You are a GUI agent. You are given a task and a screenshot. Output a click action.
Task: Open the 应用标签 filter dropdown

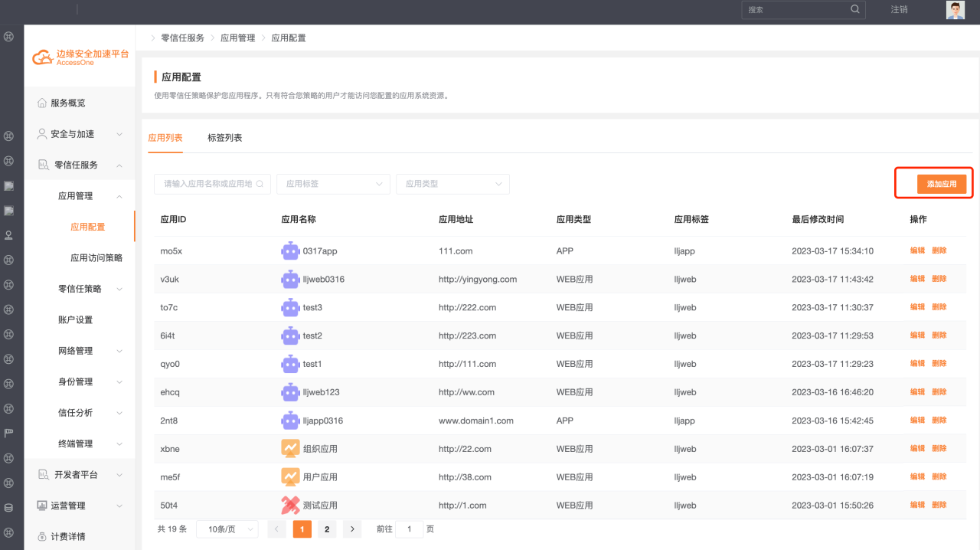point(334,184)
